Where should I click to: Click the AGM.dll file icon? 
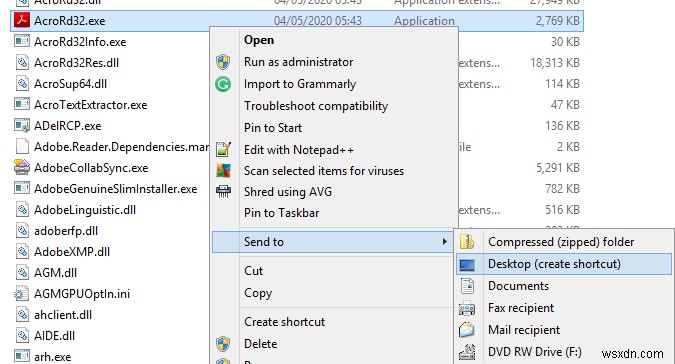pyautogui.click(x=22, y=273)
